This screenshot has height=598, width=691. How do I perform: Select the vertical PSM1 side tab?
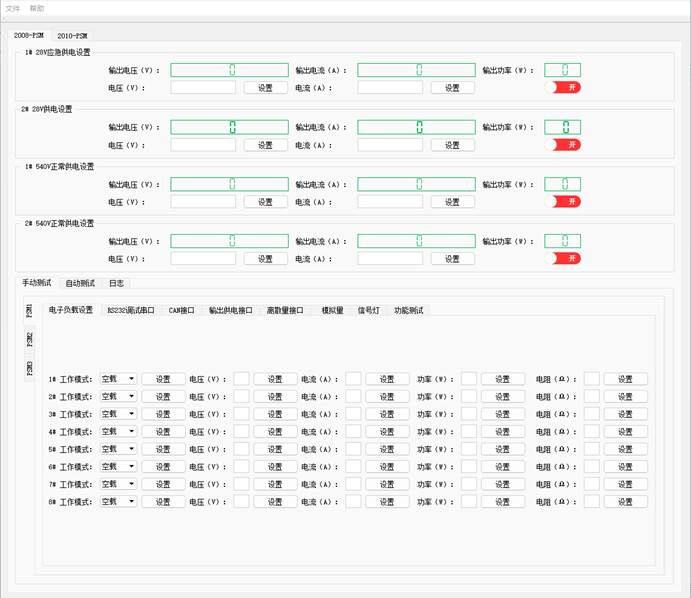click(x=30, y=311)
